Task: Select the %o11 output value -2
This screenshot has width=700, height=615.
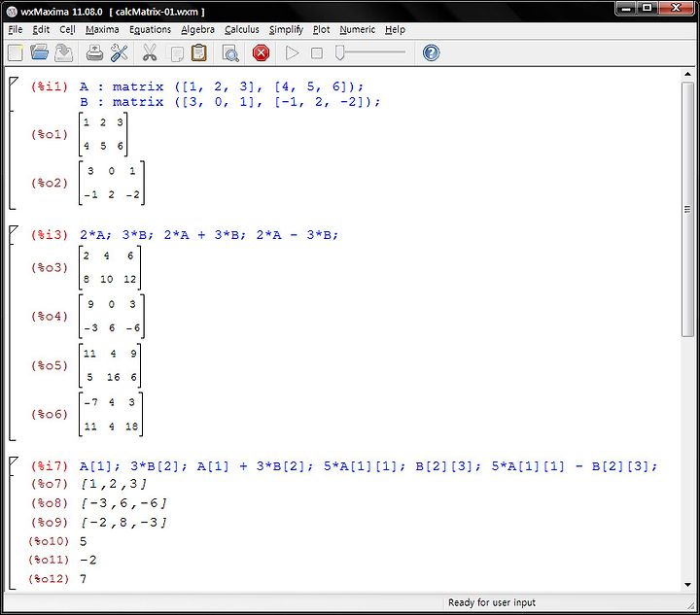Action: 87,561
